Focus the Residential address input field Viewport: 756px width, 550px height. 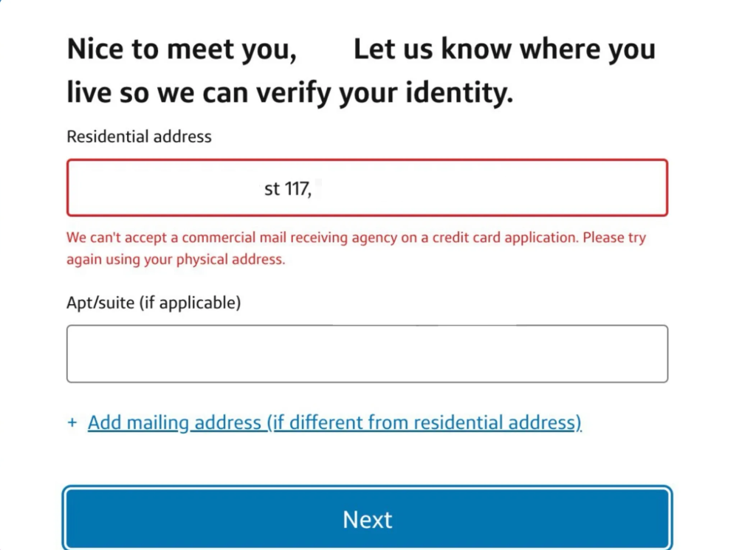coord(367,188)
